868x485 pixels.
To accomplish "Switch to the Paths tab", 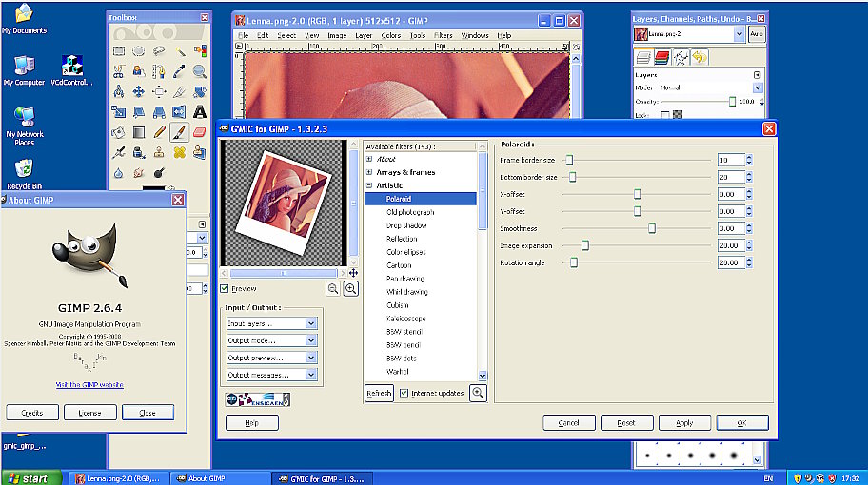I will (x=681, y=57).
